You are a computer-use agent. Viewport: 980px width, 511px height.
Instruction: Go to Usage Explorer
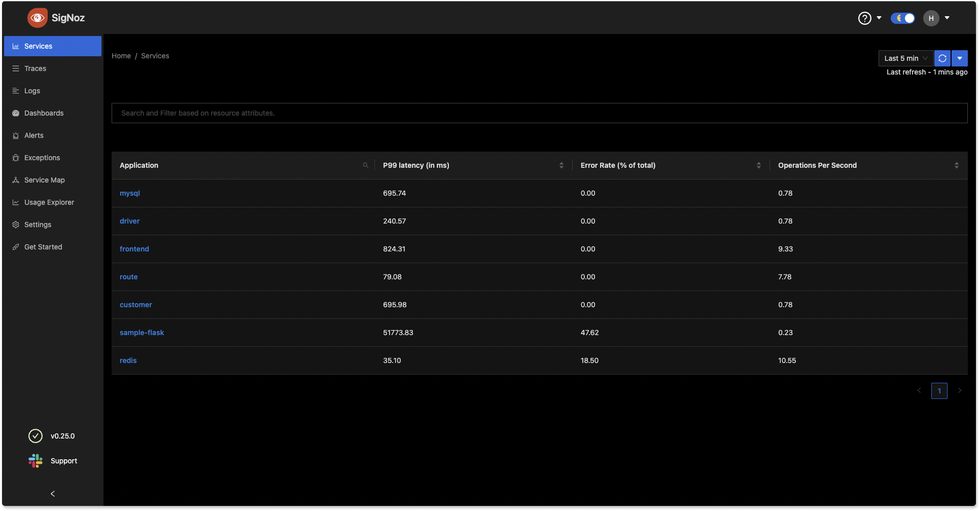point(53,202)
